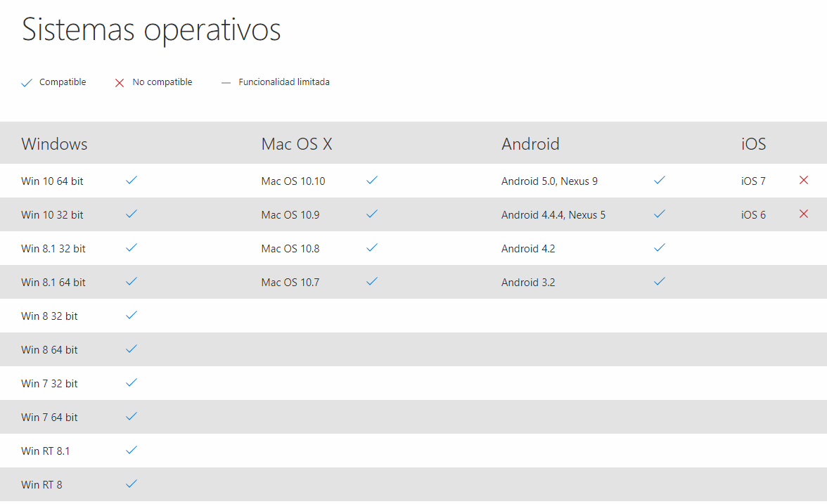827x504 pixels.
Task: Click the checkmark beside Win 7 32 bit
Action: (x=132, y=382)
